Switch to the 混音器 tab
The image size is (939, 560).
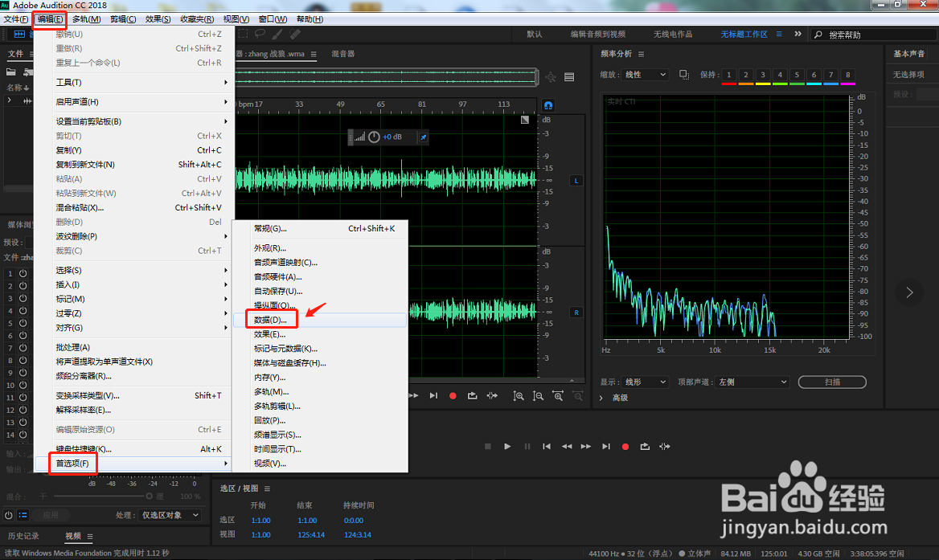click(343, 54)
